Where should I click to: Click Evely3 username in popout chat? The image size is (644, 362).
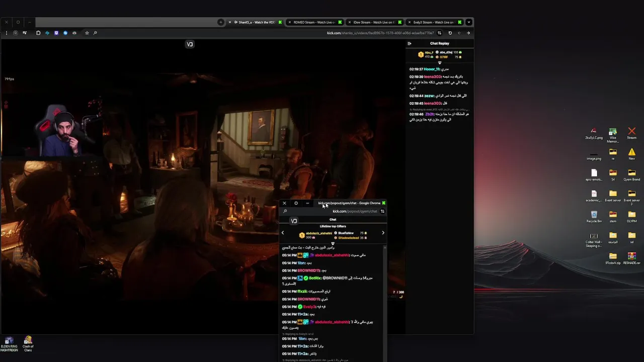(x=310, y=307)
